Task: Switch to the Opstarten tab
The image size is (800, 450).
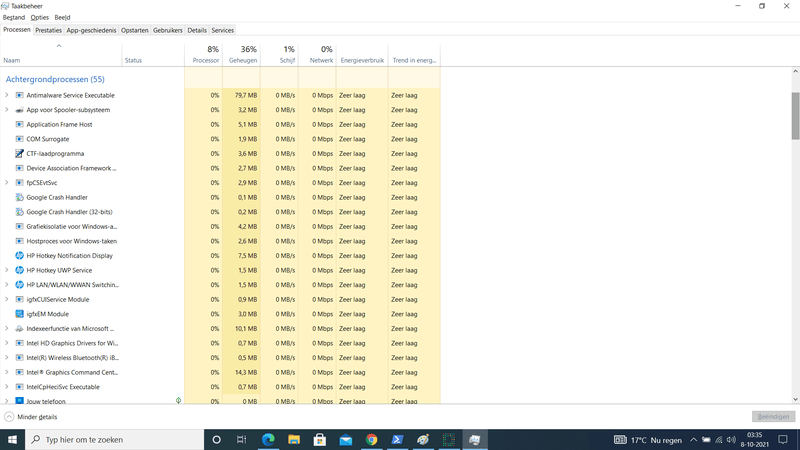Action: [135, 30]
